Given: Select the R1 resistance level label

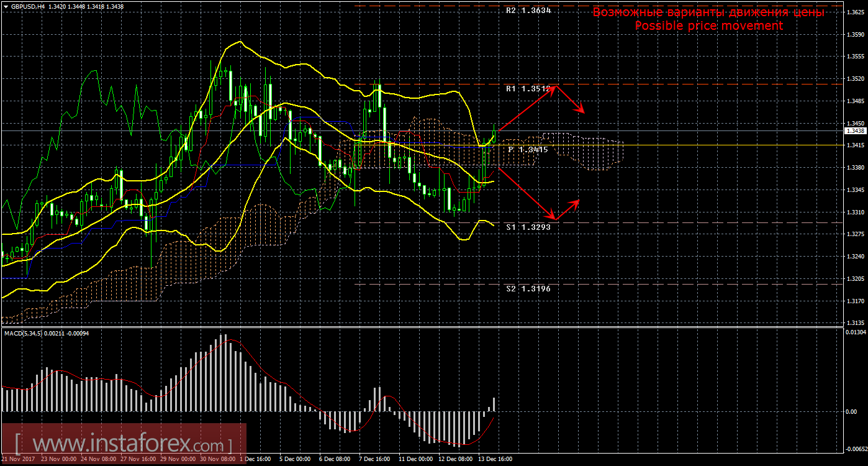Looking at the screenshot, I should [528, 89].
